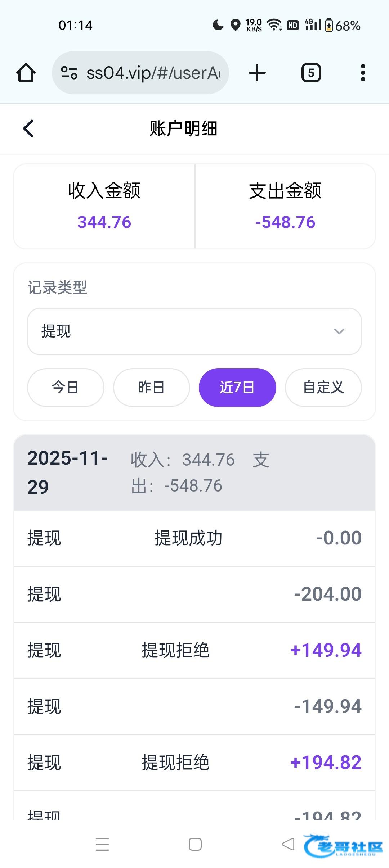
Task: Select the 近7日 date filter
Action: [237, 388]
